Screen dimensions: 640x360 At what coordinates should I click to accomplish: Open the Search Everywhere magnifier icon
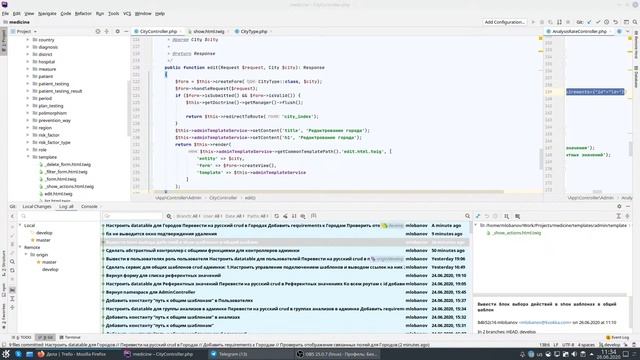[x=635, y=22]
